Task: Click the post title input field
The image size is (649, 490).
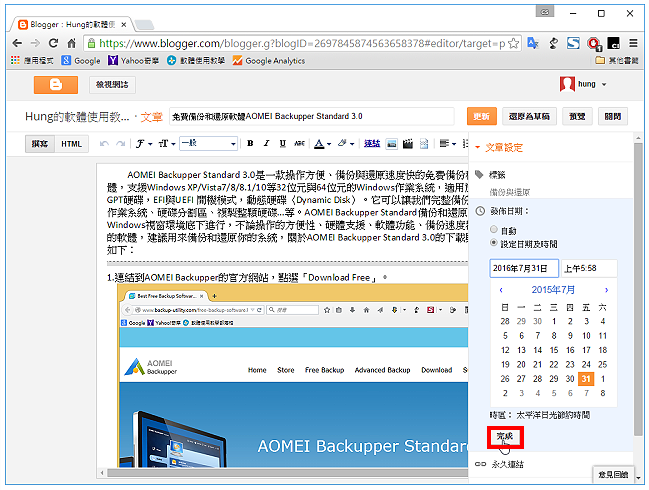Action: 312,116
